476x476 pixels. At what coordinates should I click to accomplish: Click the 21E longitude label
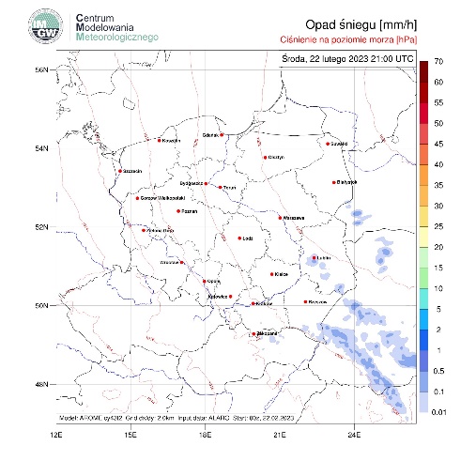coord(280,435)
